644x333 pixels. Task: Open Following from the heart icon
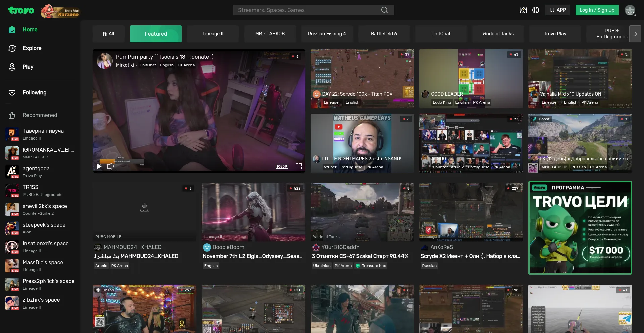point(12,93)
